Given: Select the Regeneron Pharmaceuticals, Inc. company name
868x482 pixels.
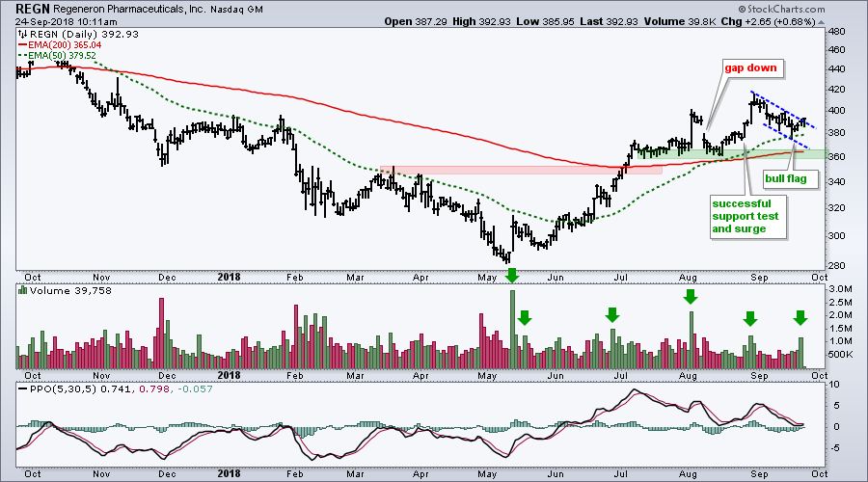Looking at the screenshot, I should [129, 10].
